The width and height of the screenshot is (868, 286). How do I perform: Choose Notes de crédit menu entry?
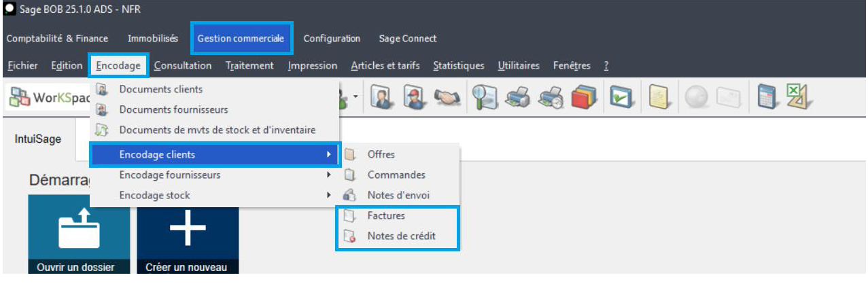(401, 236)
